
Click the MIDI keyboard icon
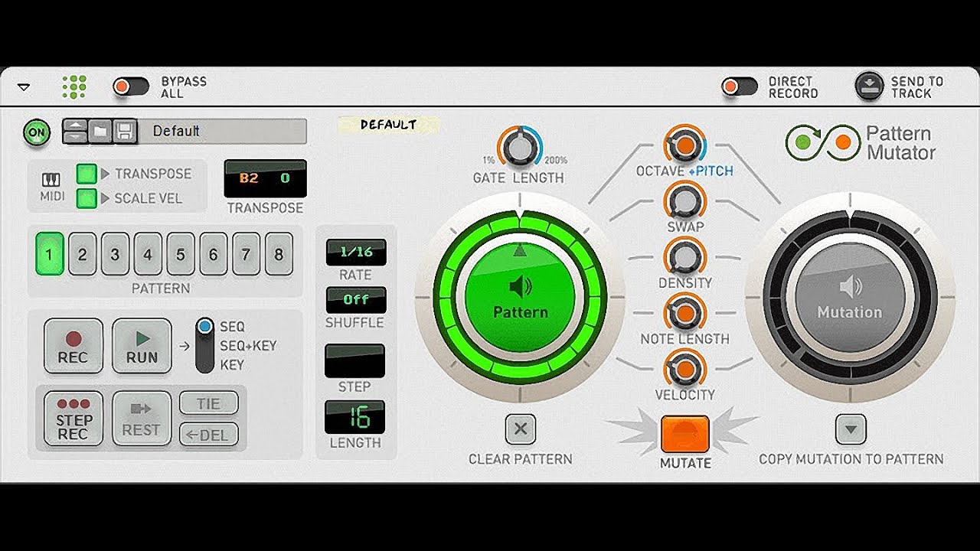coord(51,181)
